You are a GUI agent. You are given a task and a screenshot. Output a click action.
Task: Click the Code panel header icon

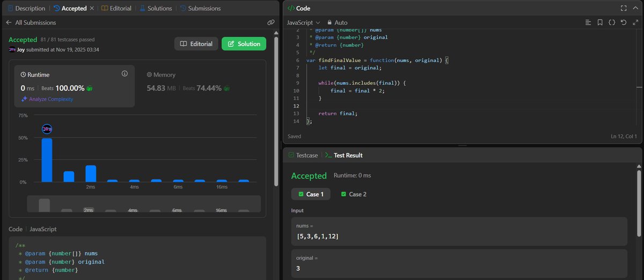[290, 8]
